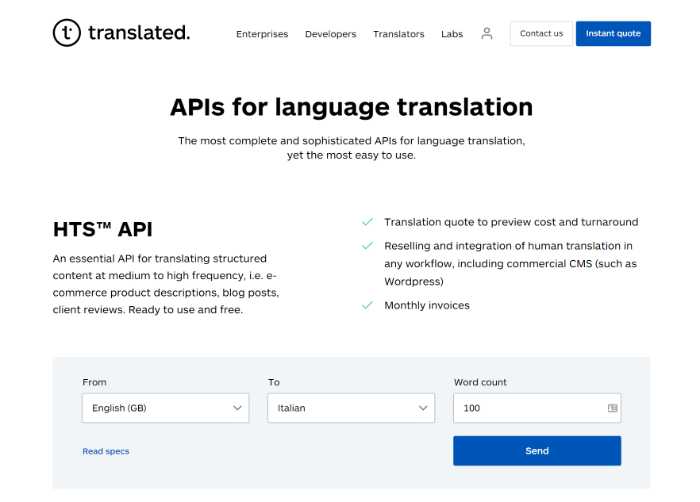The image size is (700, 502).
Task: Open the Read specs link
Action: tap(106, 451)
